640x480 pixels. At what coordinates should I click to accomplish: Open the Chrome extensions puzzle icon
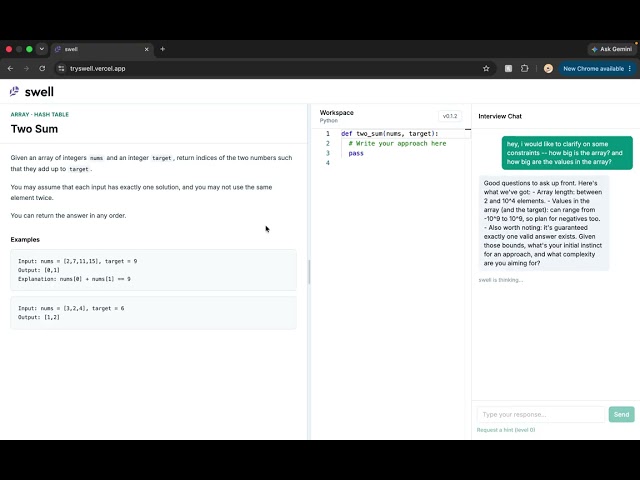tap(524, 69)
